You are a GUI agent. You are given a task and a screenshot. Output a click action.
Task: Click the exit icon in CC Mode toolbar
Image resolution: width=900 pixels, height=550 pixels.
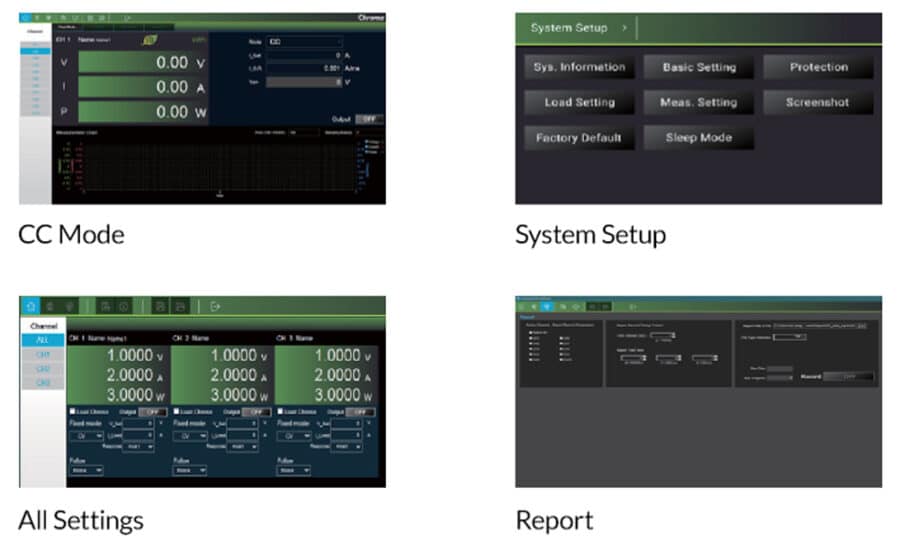pos(127,17)
